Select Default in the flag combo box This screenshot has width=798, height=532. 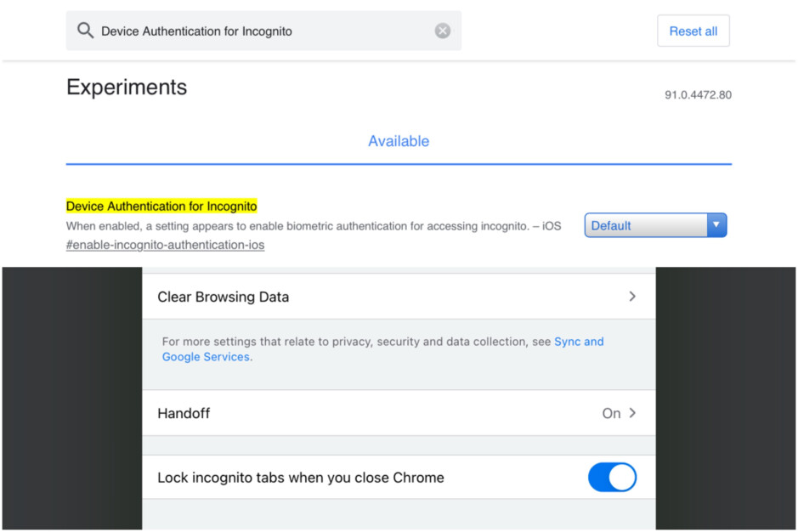click(646, 224)
